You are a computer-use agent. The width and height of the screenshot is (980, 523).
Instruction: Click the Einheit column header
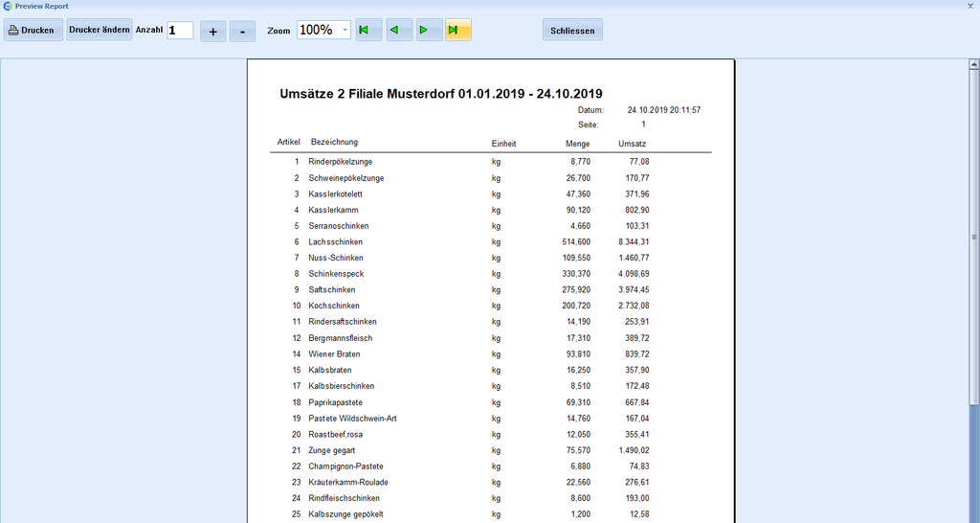[503, 144]
